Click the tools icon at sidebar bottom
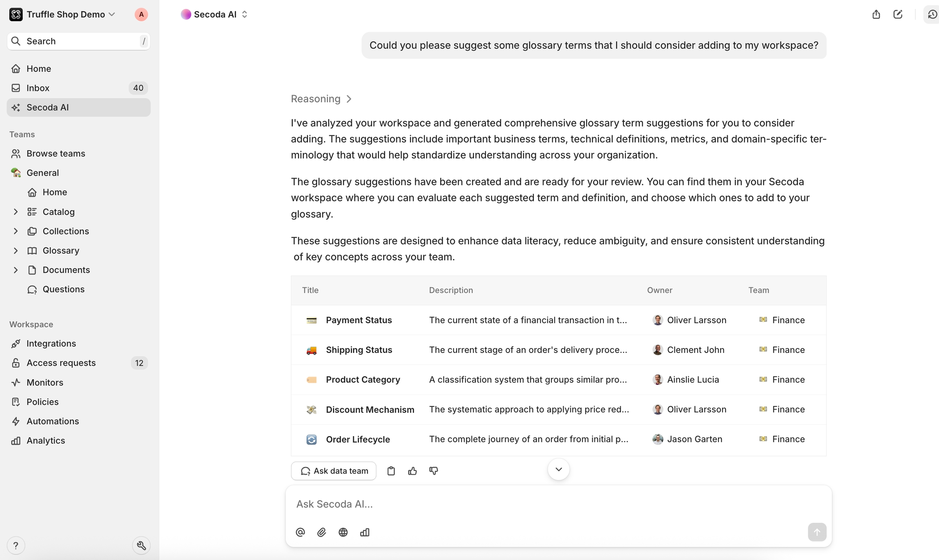 tap(141, 545)
